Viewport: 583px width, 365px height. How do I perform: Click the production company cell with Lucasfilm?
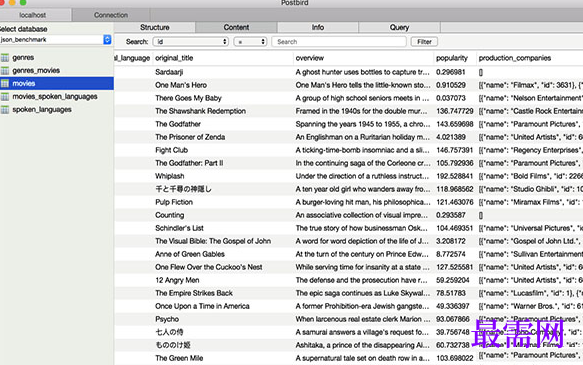(x=531, y=293)
